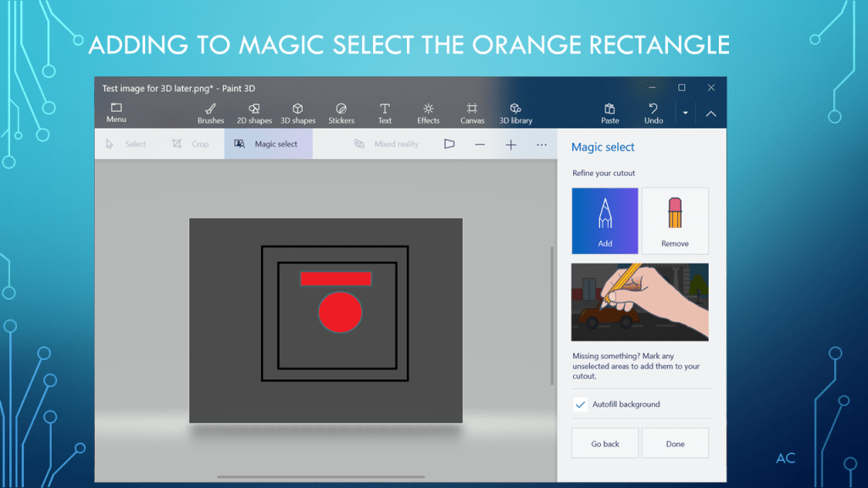Toggle the Autofill background checkbox
This screenshot has width=868, height=488.
pyautogui.click(x=581, y=405)
